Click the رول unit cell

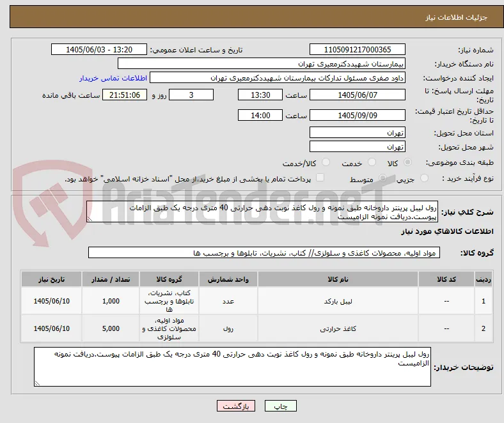point(228,328)
